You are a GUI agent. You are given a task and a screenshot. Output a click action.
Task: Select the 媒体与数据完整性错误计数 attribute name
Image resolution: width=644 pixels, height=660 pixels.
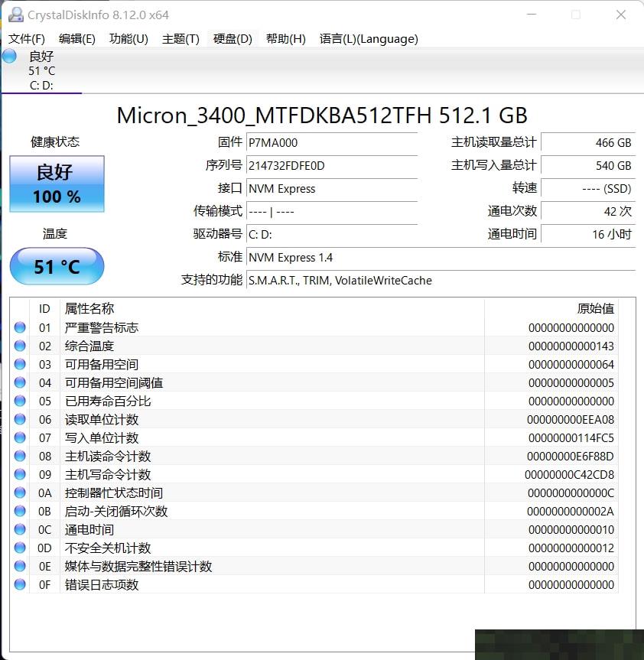tap(138, 566)
